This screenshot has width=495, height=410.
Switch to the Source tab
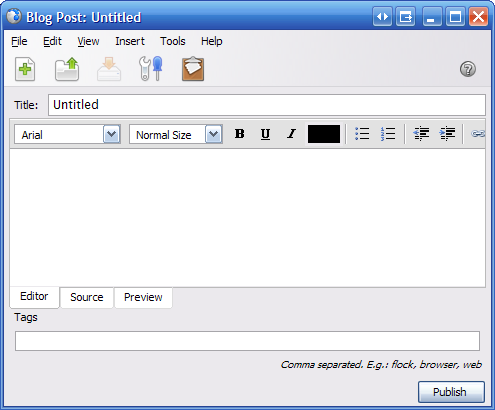(x=87, y=297)
